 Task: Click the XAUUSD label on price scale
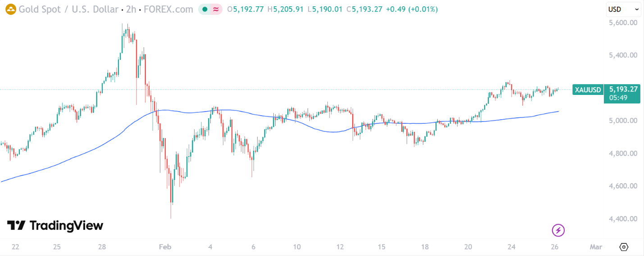587,90
